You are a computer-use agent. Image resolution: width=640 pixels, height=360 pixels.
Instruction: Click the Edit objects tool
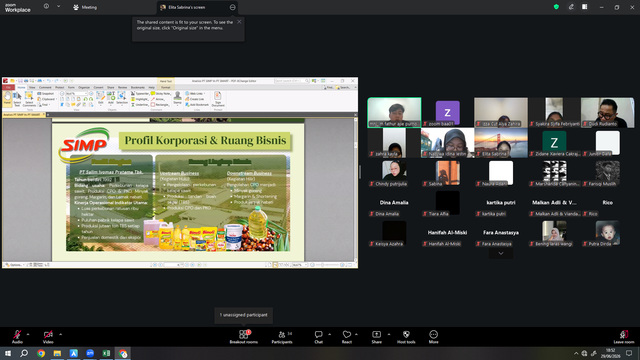pos(100,98)
